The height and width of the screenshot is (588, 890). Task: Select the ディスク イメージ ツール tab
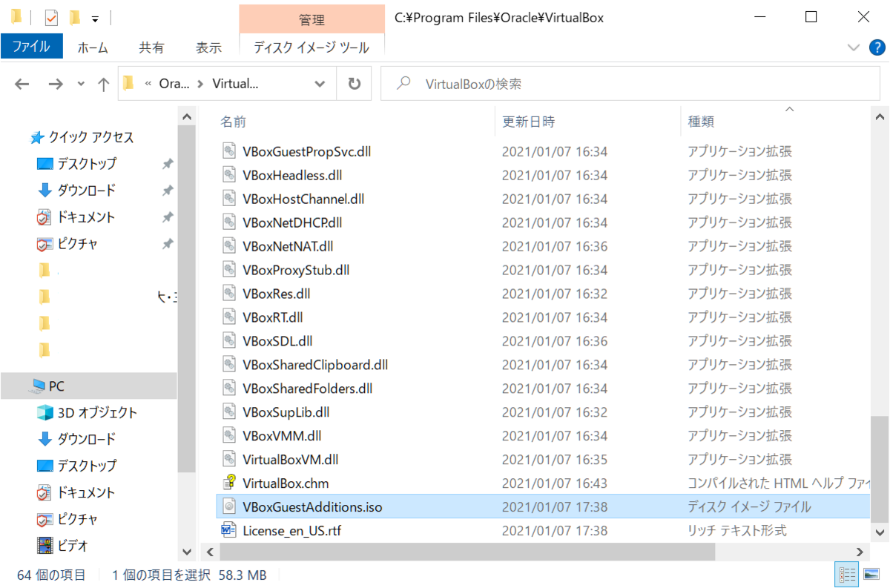(x=311, y=47)
